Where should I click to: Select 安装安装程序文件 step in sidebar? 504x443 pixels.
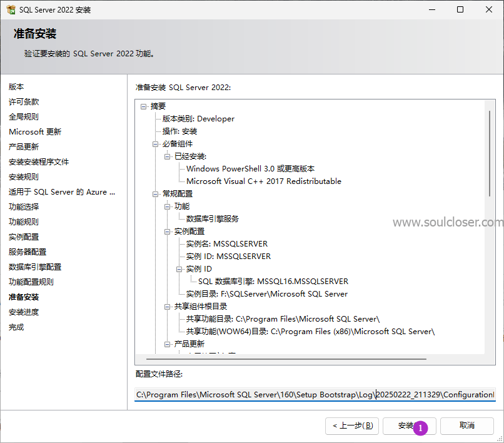pyautogui.click(x=39, y=162)
